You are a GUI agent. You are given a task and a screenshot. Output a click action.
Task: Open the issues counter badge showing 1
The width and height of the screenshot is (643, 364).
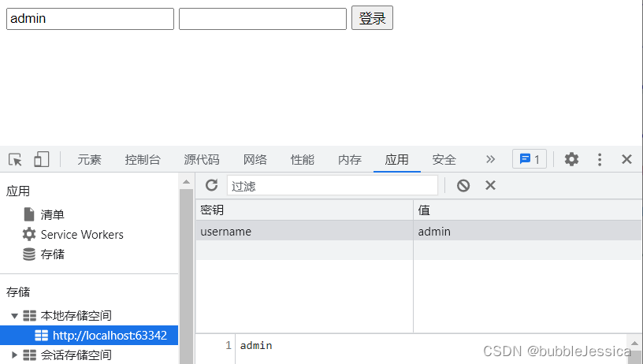pyautogui.click(x=530, y=159)
